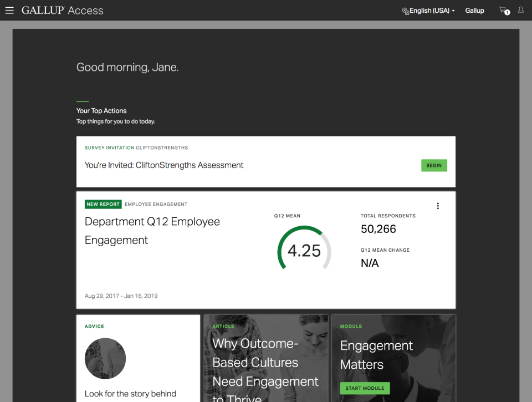Toggle the SURVEY INVITATION label

(x=109, y=147)
